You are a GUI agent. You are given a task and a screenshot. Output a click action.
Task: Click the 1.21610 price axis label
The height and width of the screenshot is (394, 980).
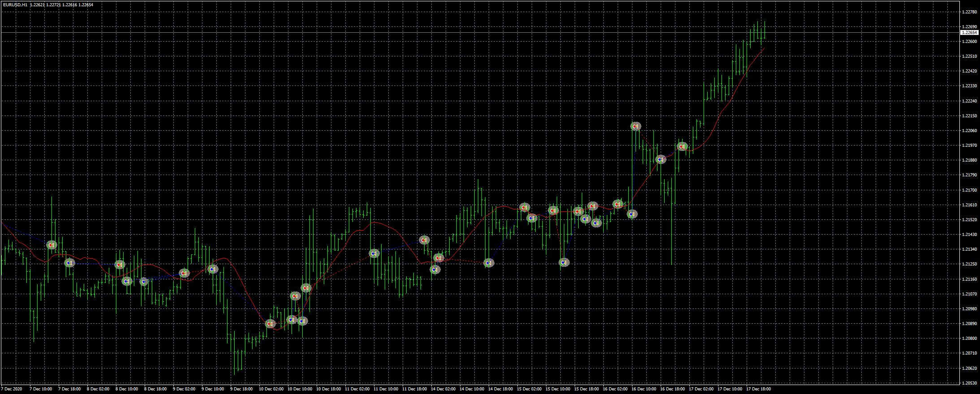tap(969, 205)
